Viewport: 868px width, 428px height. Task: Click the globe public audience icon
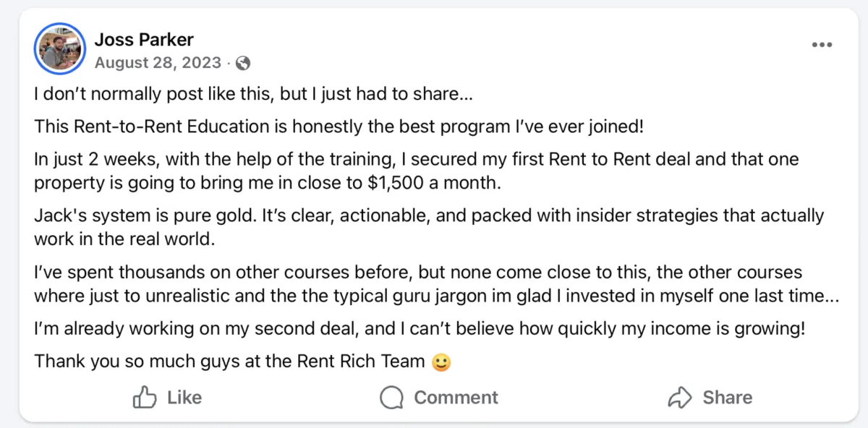[243, 63]
